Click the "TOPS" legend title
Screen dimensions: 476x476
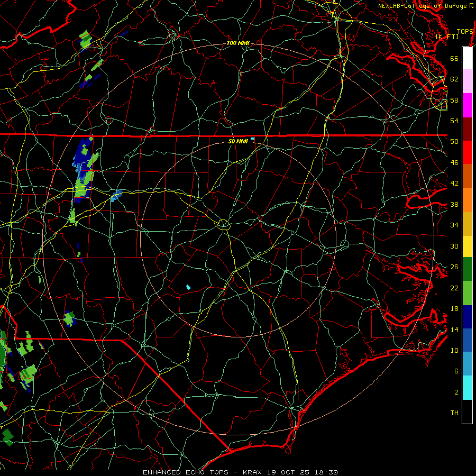(465, 31)
